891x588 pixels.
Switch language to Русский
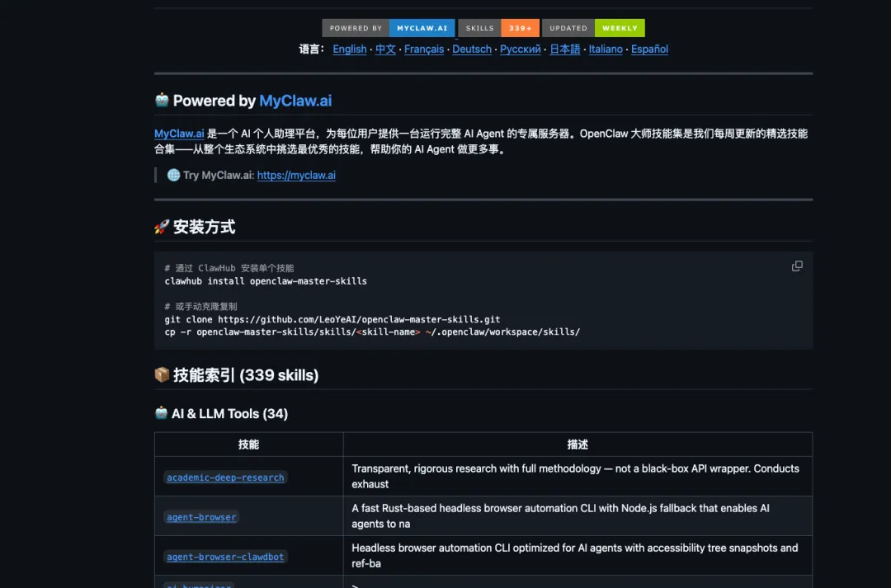521,49
